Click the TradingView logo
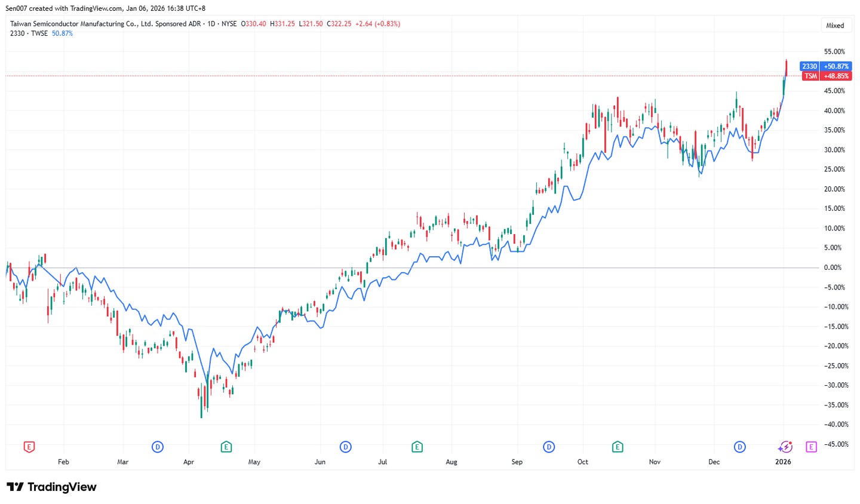The image size is (860, 504). (x=51, y=487)
